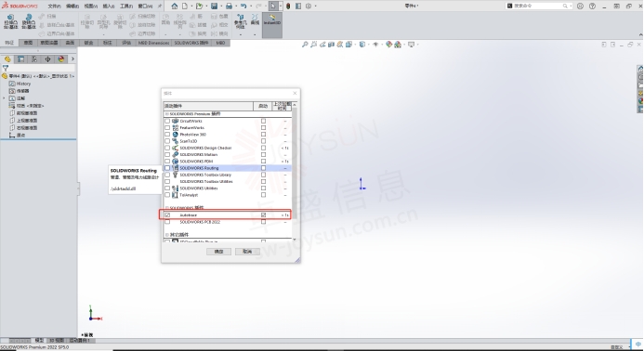Click the Curves icon in the ribbon
Screen dimensions: 644x351
pos(255,19)
